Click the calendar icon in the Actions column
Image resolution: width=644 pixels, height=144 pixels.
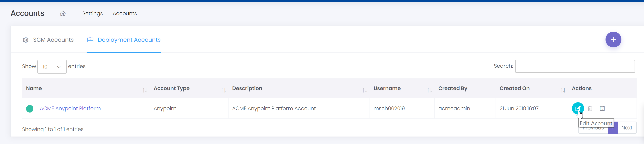(x=602, y=108)
